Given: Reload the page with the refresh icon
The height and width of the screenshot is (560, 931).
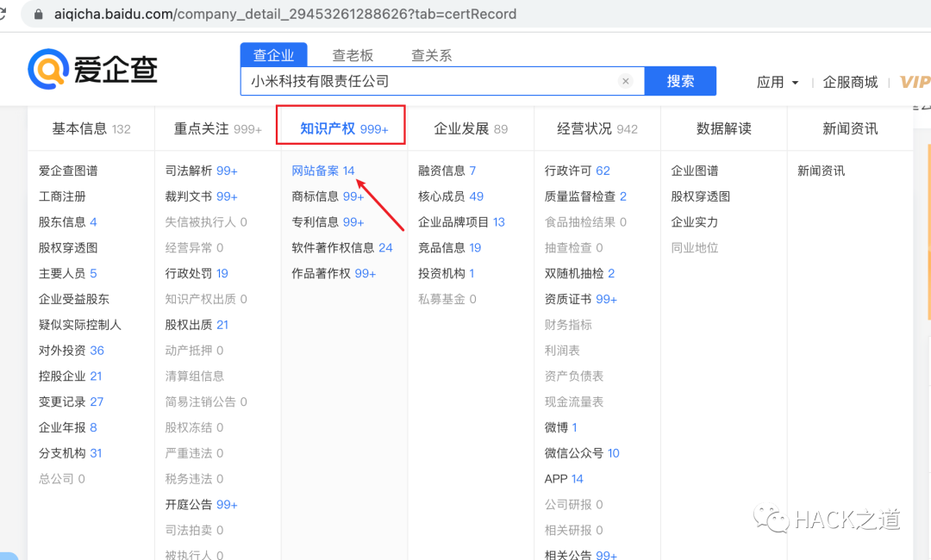Looking at the screenshot, I should (3, 14).
